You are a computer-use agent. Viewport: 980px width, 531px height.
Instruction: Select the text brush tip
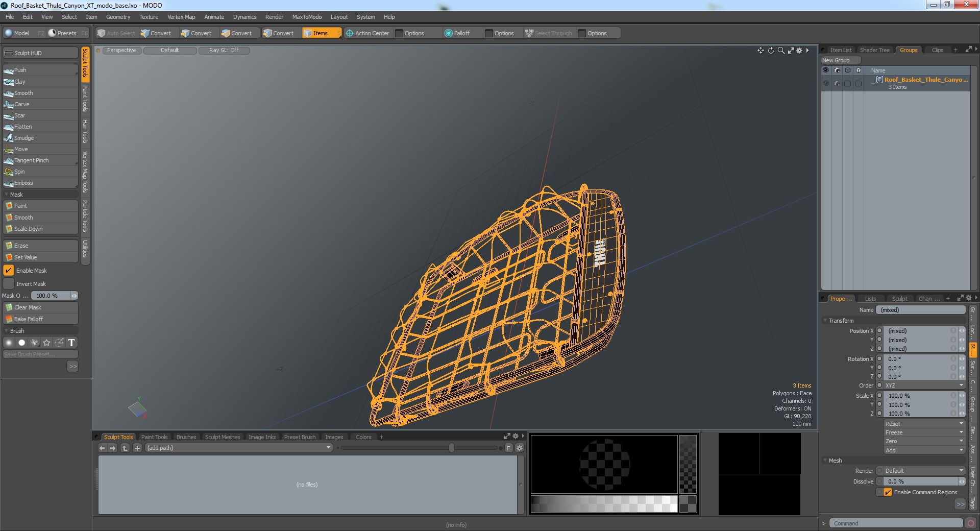click(x=71, y=343)
